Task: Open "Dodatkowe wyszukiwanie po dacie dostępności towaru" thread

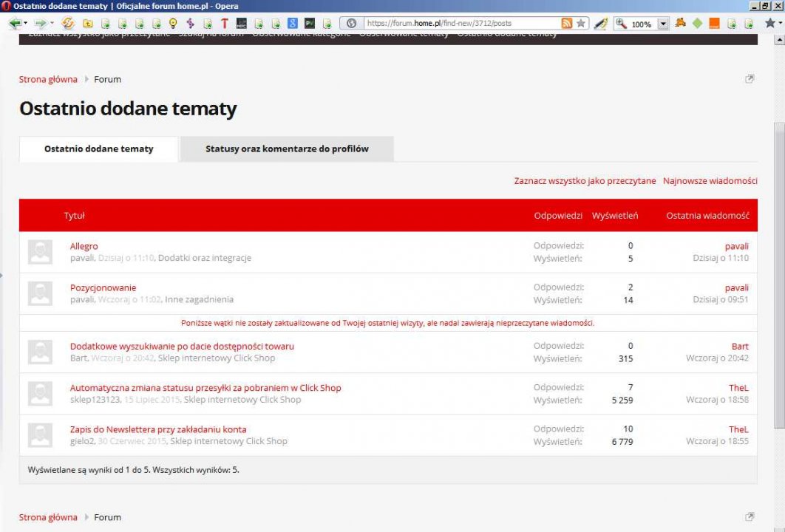Action: click(x=183, y=347)
